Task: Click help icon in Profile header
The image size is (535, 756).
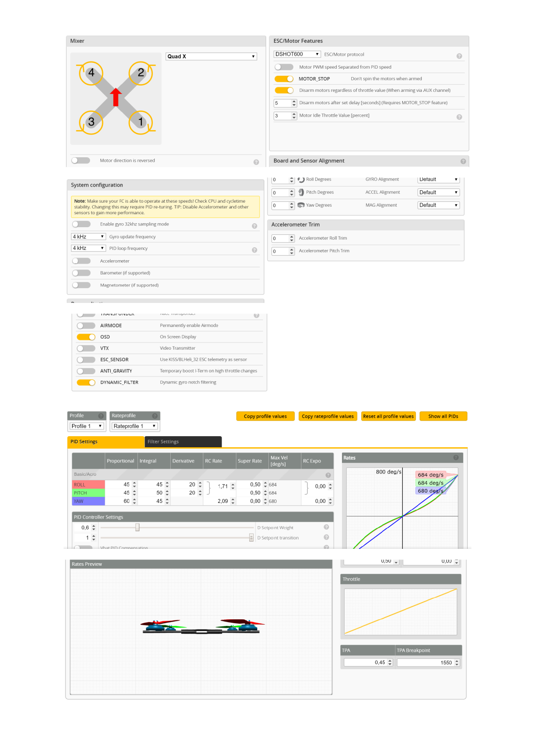Action: [101, 416]
